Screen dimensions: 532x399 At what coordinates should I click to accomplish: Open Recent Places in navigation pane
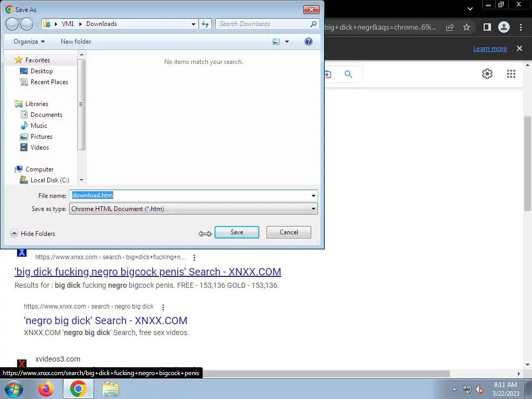pos(49,82)
